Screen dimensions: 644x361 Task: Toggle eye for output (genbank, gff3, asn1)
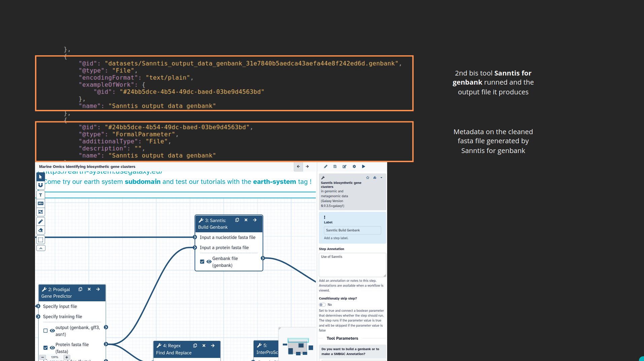click(52, 331)
